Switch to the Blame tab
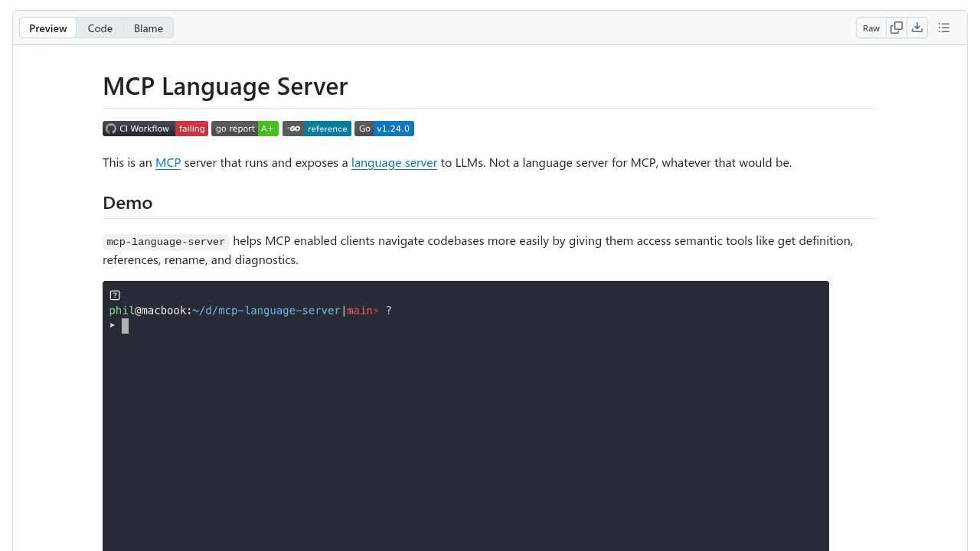The width and height of the screenshot is (980, 551). pyautogui.click(x=148, y=28)
